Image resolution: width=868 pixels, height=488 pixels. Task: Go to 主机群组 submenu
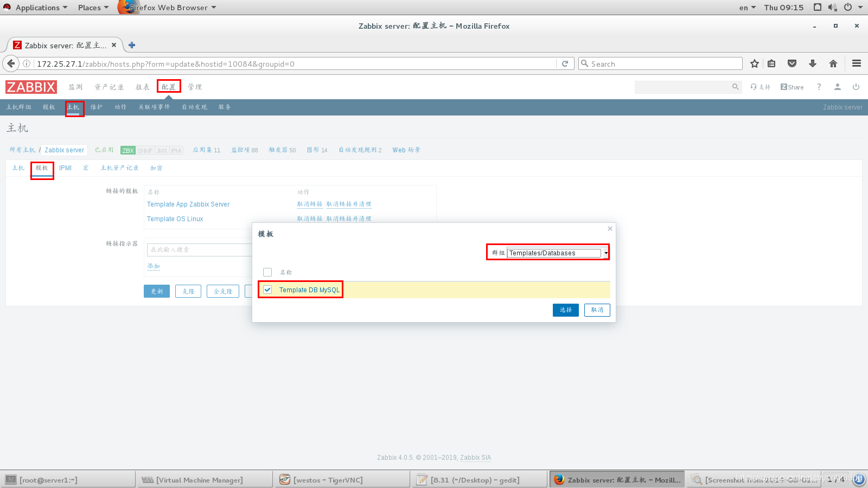coord(19,107)
